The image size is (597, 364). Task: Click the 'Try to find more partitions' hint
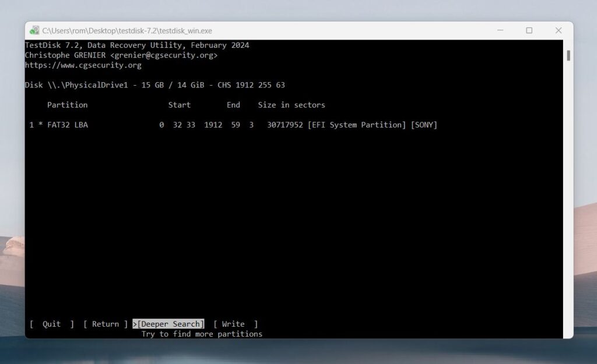202,334
